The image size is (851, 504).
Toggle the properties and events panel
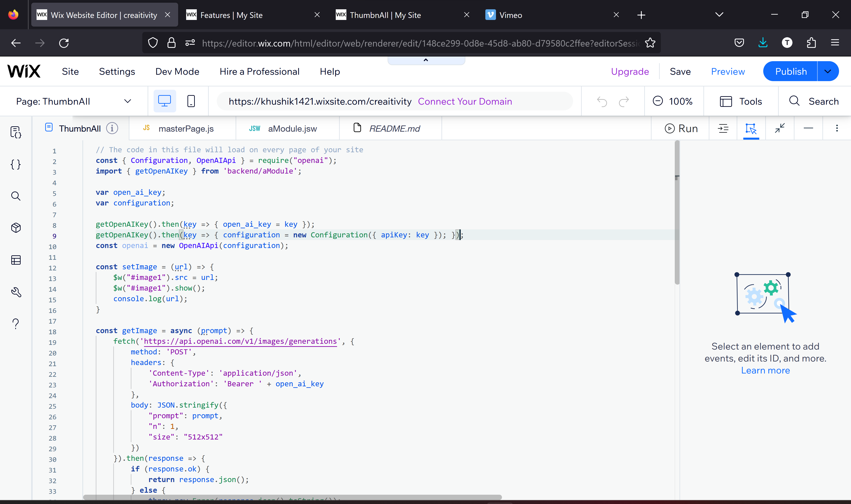[751, 128]
